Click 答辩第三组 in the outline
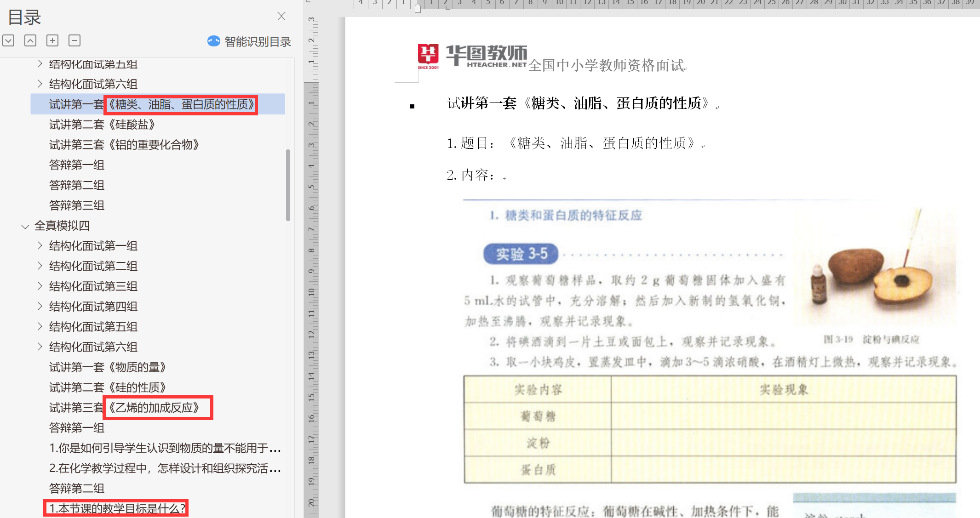Viewport: 980px width, 518px height. pos(77,205)
